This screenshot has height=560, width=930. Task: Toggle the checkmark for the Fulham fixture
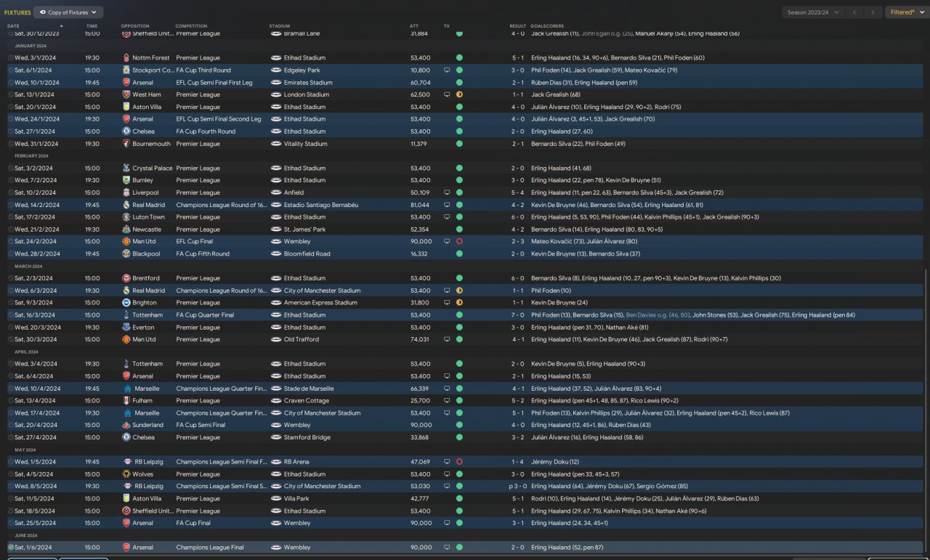pyautogui.click(x=11, y=401)
